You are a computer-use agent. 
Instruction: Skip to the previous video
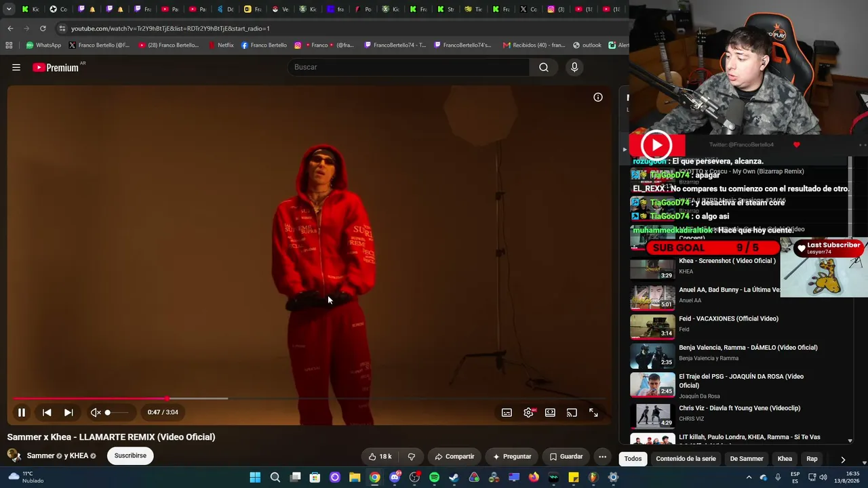click(47, 412)
